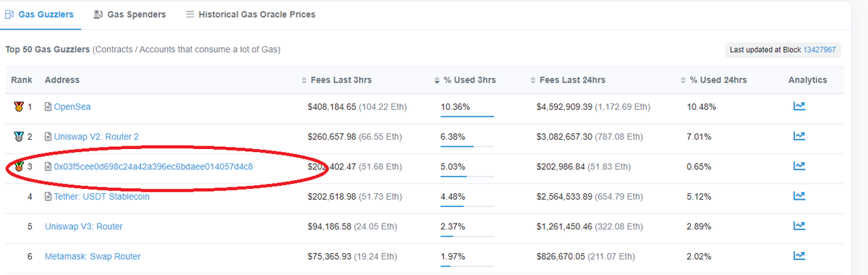Switch to Gas Spenders tab
Screen dimensions: 868x275
click(130, 14)
